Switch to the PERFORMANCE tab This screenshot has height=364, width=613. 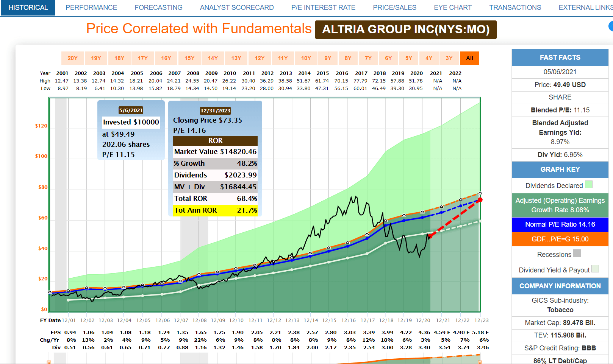(91, 8)
